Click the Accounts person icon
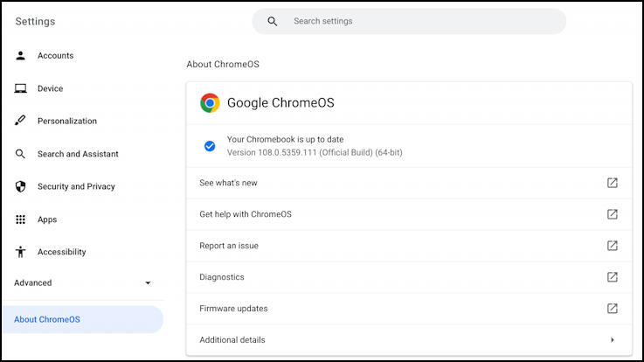Screen dimensions: 644x362 click(x=20, y=56)
